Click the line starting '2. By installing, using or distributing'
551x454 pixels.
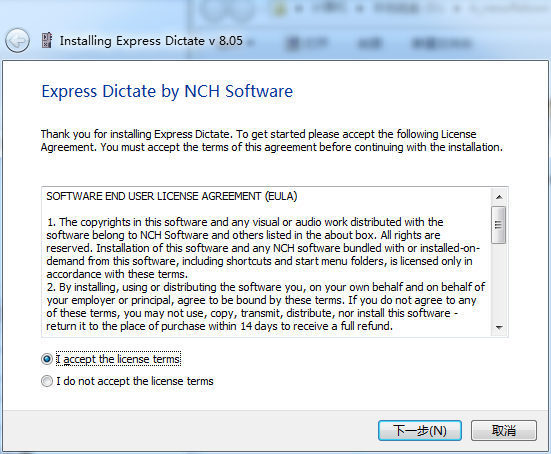[266, 287]
